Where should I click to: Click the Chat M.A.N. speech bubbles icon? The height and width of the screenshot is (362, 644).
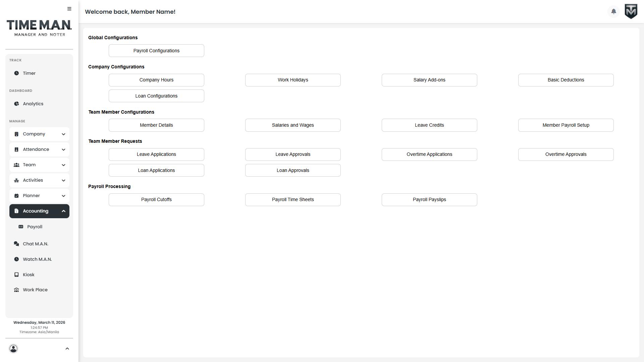(16, 244)
